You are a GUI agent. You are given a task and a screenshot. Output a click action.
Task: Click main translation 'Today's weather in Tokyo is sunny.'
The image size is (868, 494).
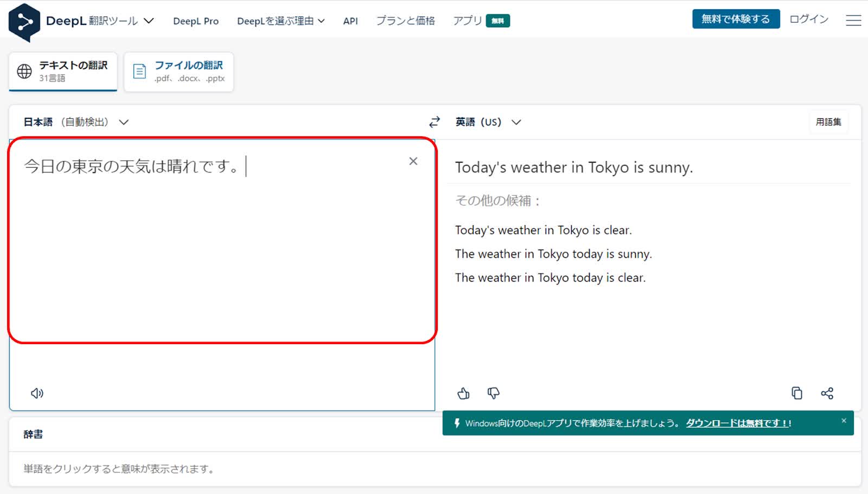[574, 167]
